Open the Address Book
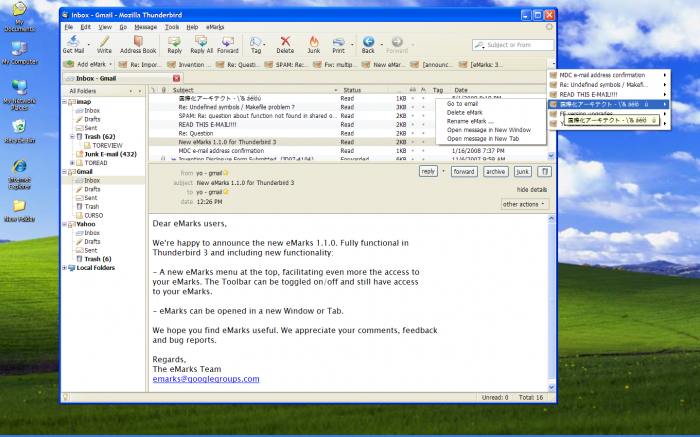Screen dimensions: 700x437 pyautogui.click(x=138, y=45)
